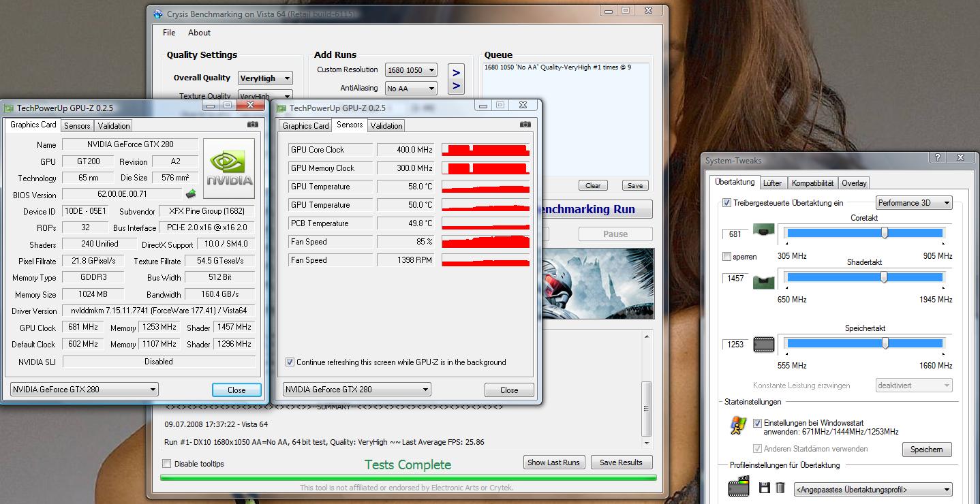Click the Coretakt slider handle
Image resolution: width=980 pixels, height=504 pixels.
(x=885, y=233)
